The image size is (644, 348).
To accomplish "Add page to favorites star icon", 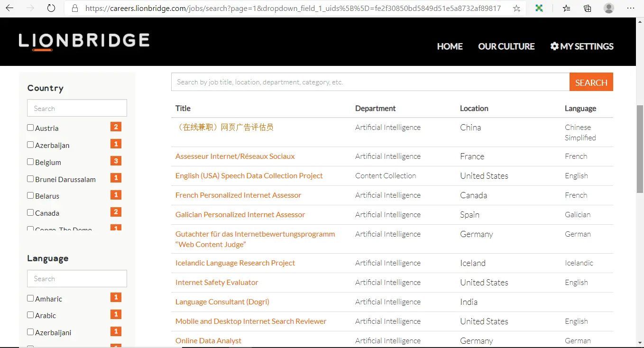I will click(x=516, y=8).
